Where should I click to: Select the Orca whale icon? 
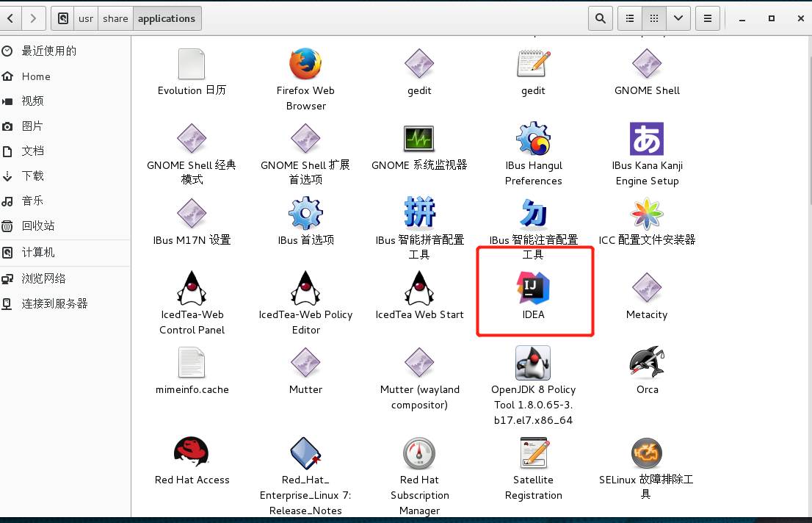(647, 362)
